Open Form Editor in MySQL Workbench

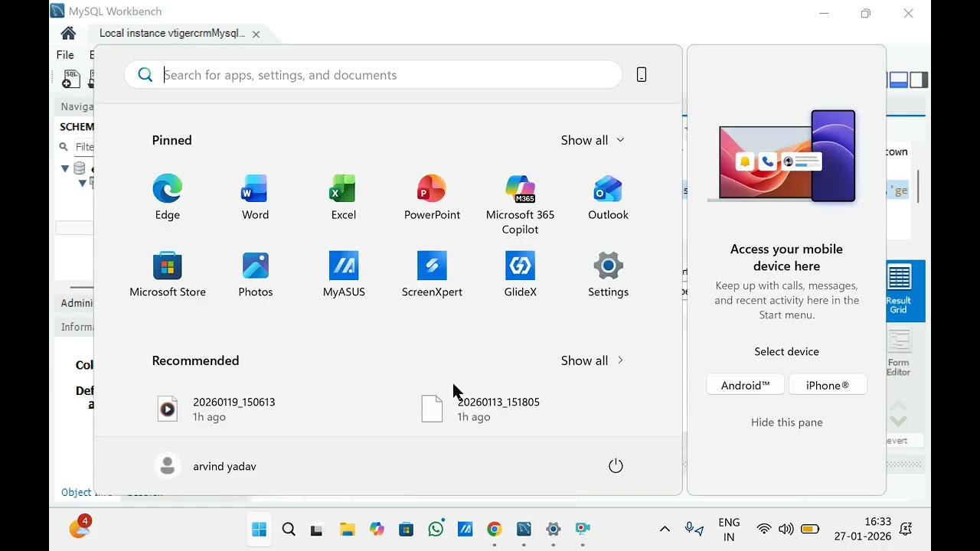point(899,354)
